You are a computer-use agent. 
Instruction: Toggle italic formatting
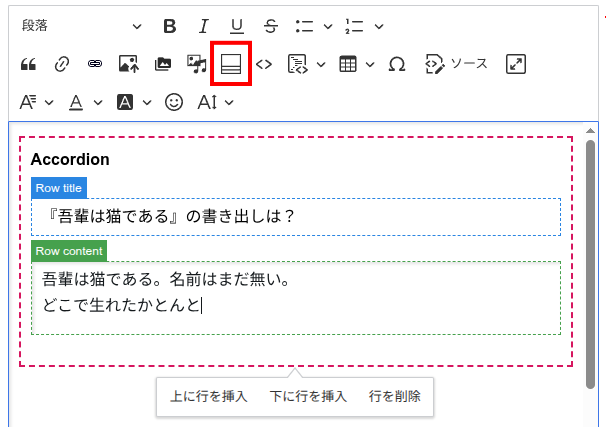pyautogui.click(x=203, y=26)
